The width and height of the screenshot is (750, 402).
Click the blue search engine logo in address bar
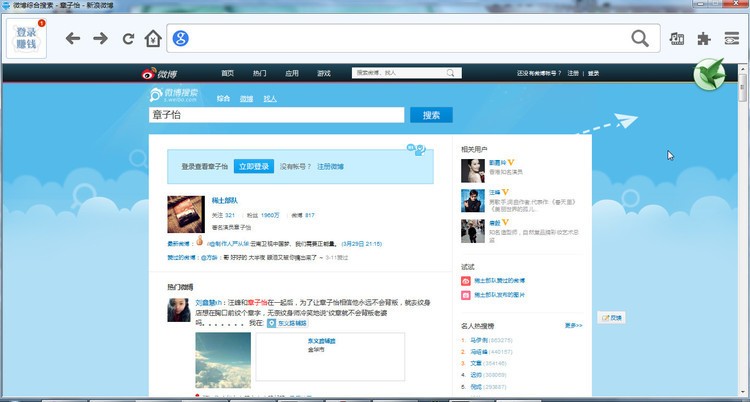[180, 38]
